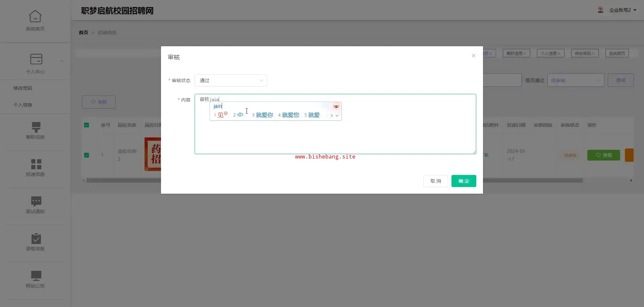Click the green 查看 button in row 1

click(603, 155)
